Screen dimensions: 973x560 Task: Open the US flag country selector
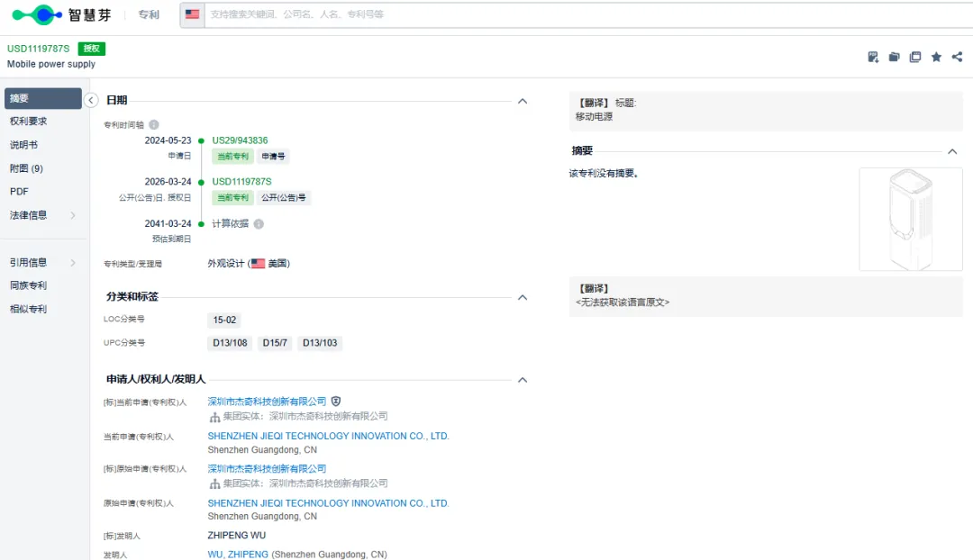pyautogui.click(x=193, y=14)
